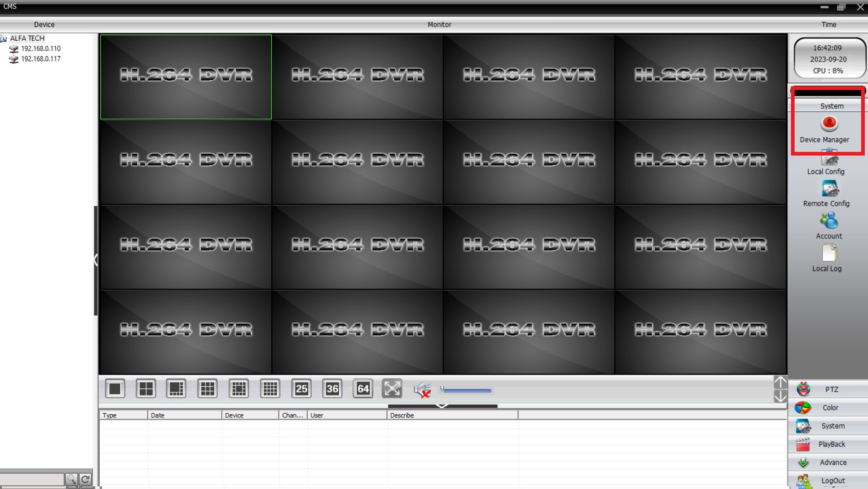Switch to four-view grid layout

tap(146, 389)
